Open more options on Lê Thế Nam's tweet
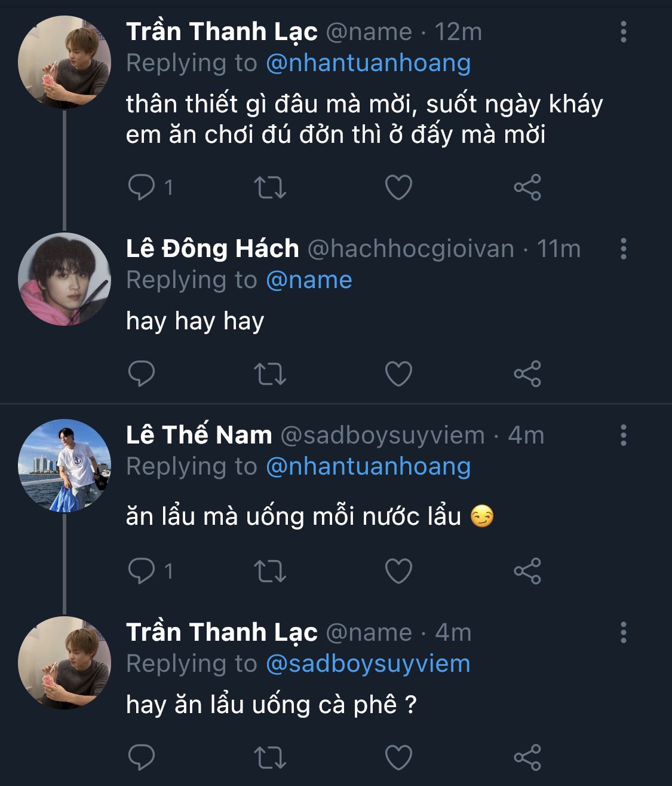 coord(623,435)
